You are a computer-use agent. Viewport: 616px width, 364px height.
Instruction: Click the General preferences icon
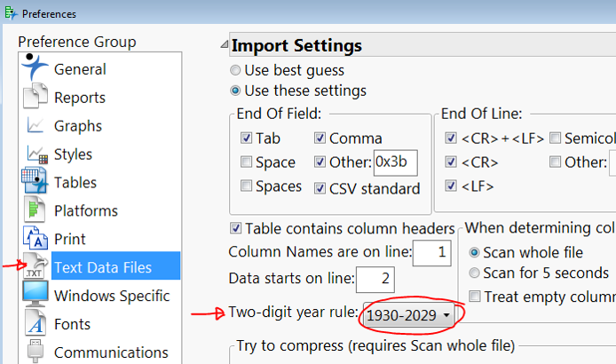point(36,68)
